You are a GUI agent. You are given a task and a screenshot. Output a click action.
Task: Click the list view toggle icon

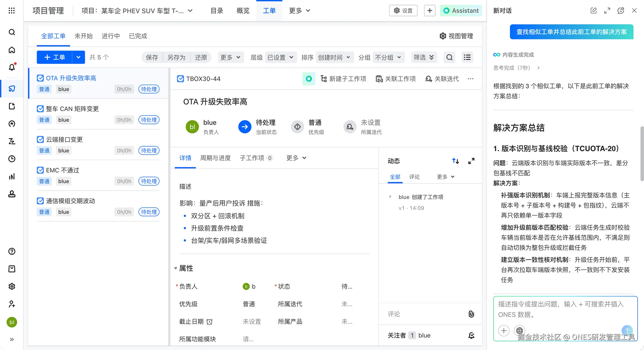pyautogui.click(x=467, y=57)
